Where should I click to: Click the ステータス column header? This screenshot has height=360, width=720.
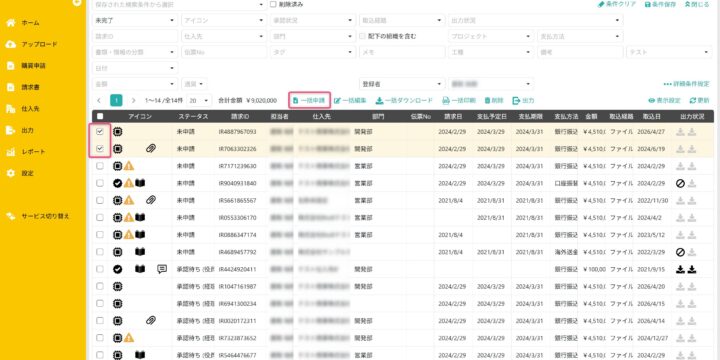[193, 117]
